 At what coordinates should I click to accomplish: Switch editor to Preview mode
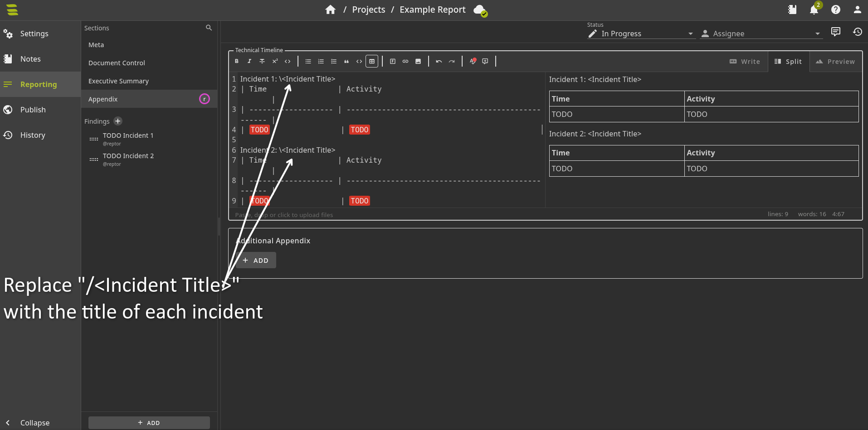point(835,62)
